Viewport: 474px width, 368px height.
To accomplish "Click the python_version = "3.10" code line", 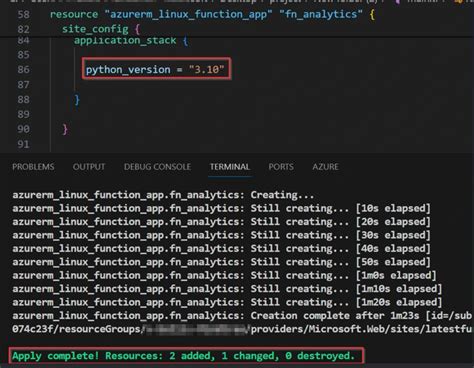I will 155,69.
